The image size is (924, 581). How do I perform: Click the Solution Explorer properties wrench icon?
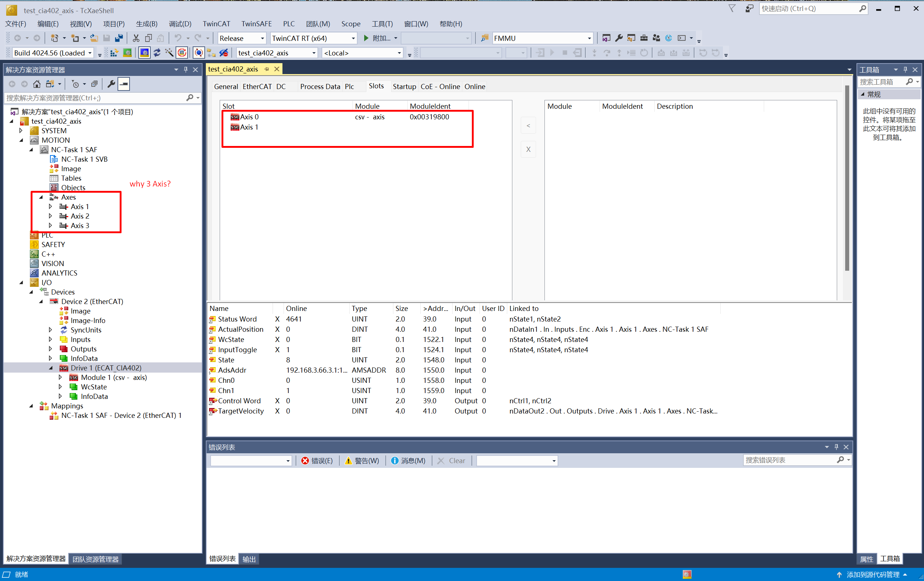click(111, 84)
